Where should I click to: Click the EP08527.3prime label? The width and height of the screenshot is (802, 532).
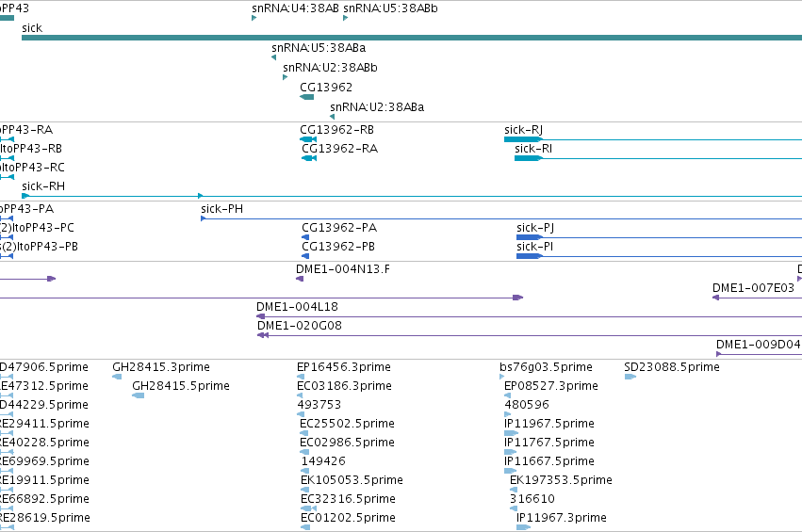point(551,386)
